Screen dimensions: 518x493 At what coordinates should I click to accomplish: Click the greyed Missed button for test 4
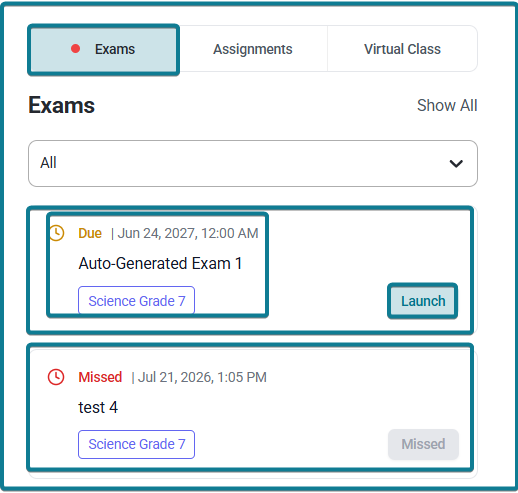tap(423, 444)
